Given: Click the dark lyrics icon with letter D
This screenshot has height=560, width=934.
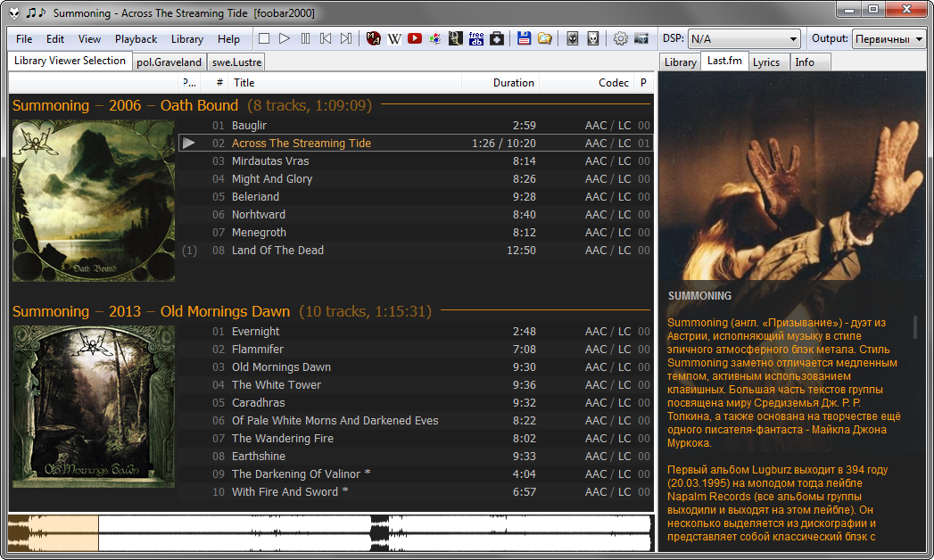Looking at the screenshot, I should coord(456,38).
